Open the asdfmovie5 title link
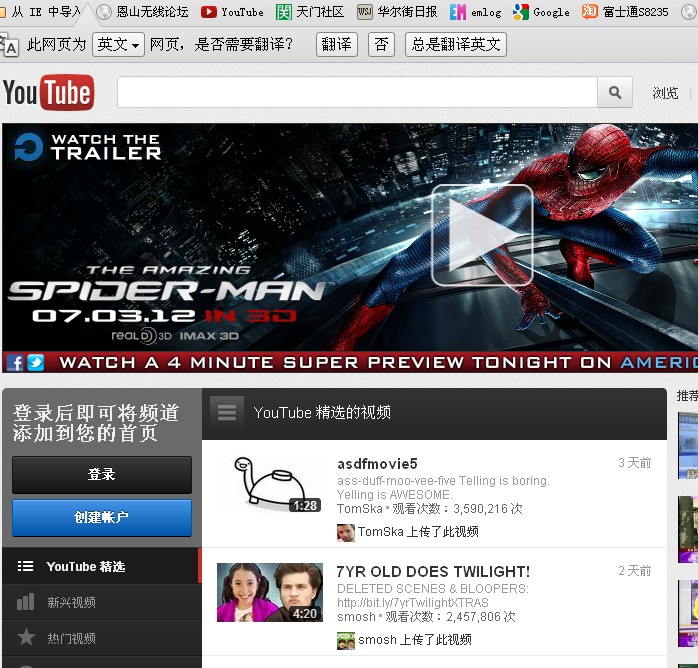698x668 pixels. 377,464
